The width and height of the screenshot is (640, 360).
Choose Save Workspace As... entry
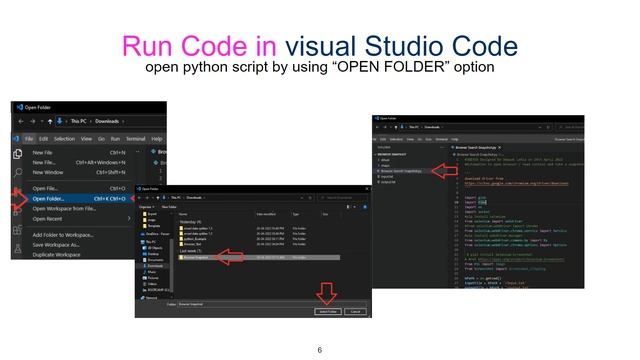tap(79, 245)
